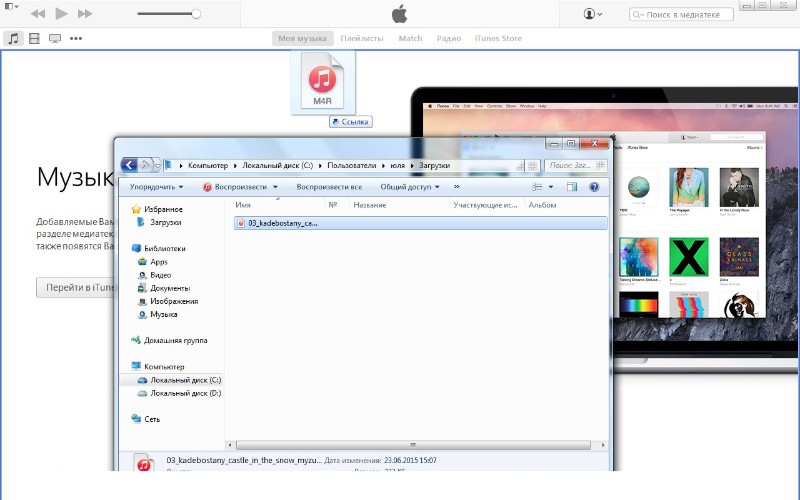This screenshot has width=800, height=500.
Task: Click the Explorer back navigation arrow
Action: click(130, 165)
